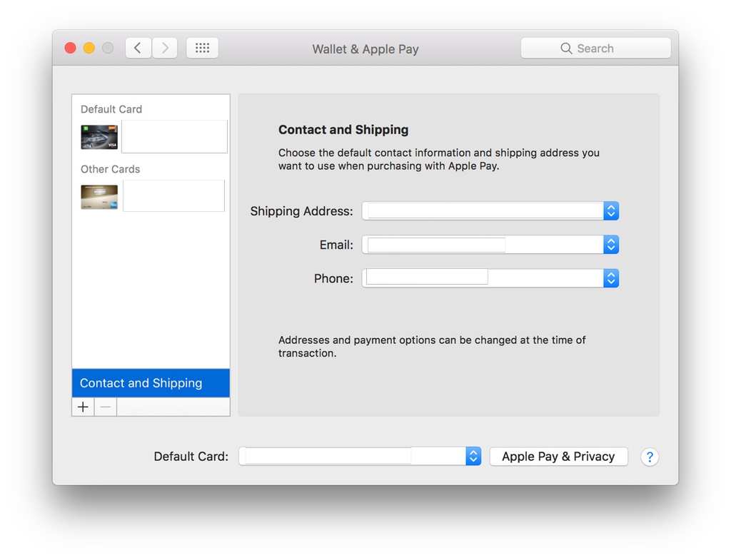The width and height of the screenshot is (731, 560).
Task: Click the Show All preferences grid icon
Action: (x=202, y=48)
